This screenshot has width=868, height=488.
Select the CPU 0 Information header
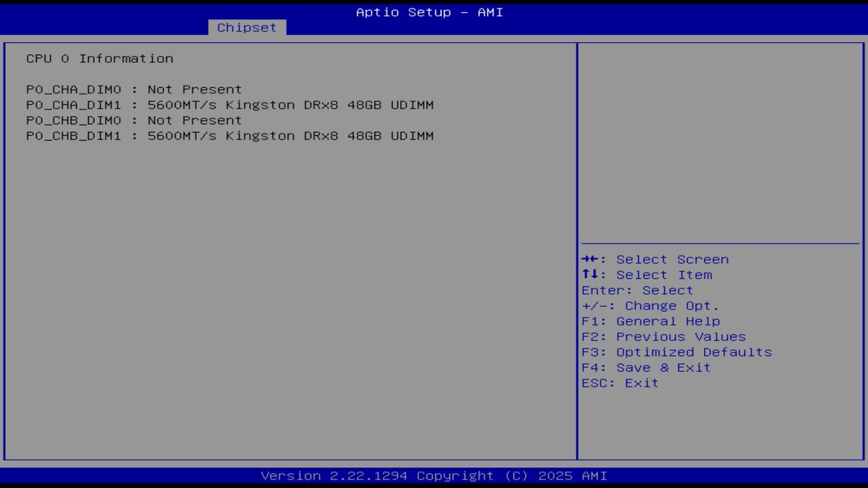click(x=100, y=58)
